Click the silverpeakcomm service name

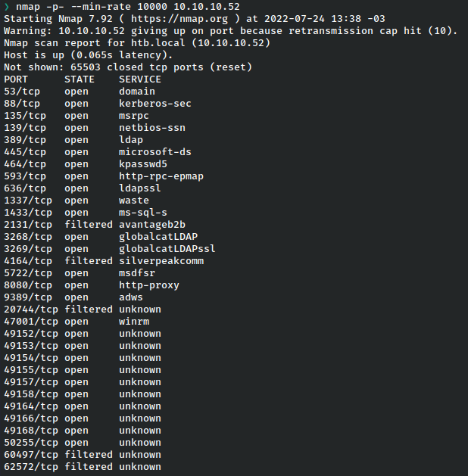click(x=161, y=261)
